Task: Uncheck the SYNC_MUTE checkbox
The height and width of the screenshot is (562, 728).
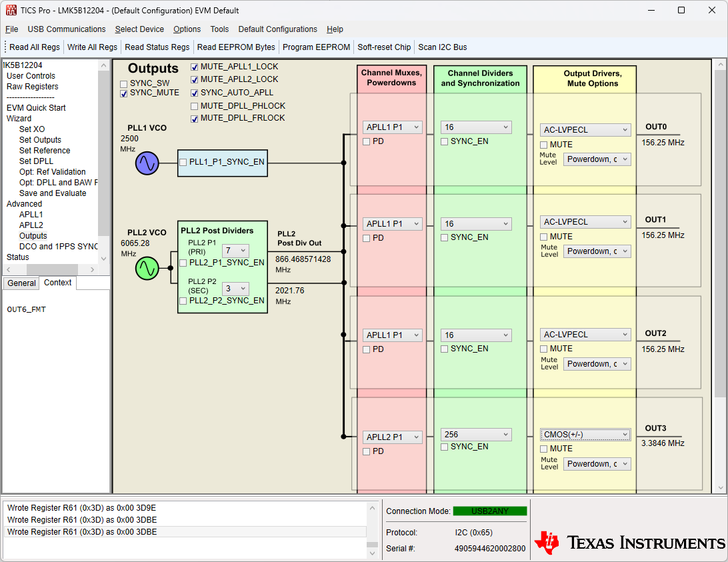Action: [x=124, y=94]
